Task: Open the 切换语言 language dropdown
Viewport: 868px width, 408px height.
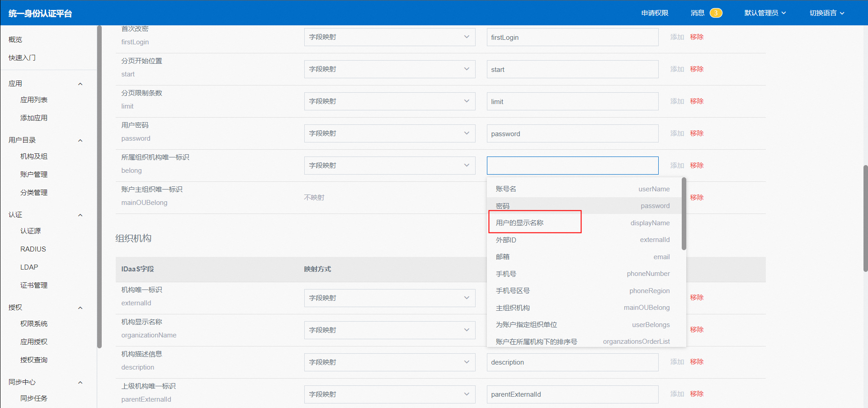Action: click(826, 13)
